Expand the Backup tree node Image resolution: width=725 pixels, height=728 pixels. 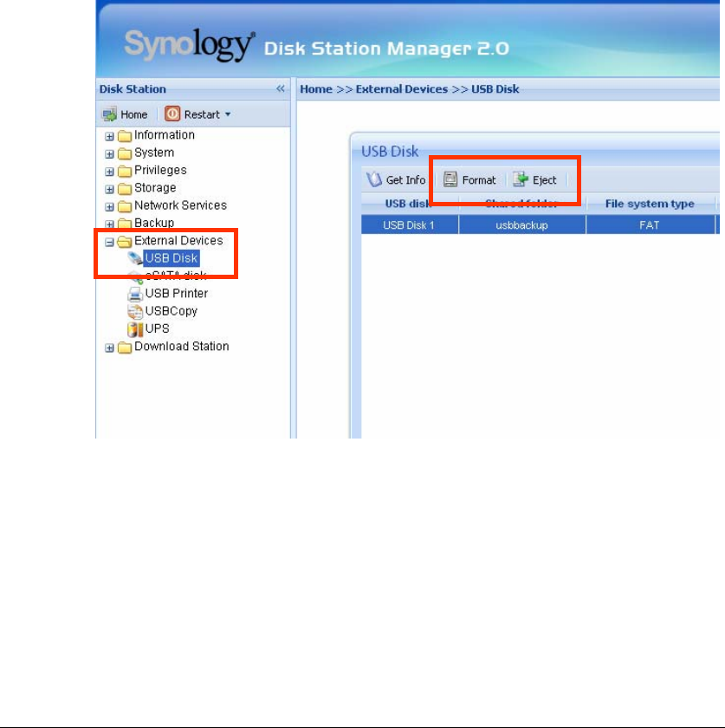pos(109,224)
